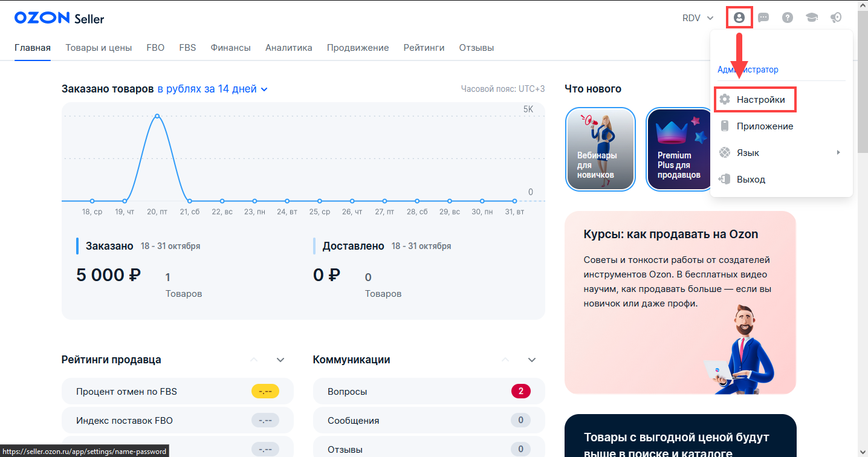This screenshot has width=868, height=457.
Task: Open the 'в рублях за 14 дней' period dropdown
Action: coord(212,89)
